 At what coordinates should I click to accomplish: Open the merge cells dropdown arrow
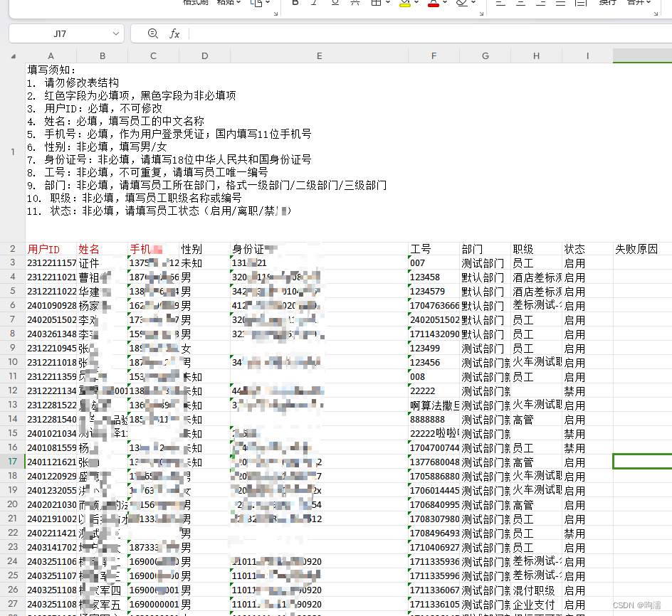coord(649,4)
